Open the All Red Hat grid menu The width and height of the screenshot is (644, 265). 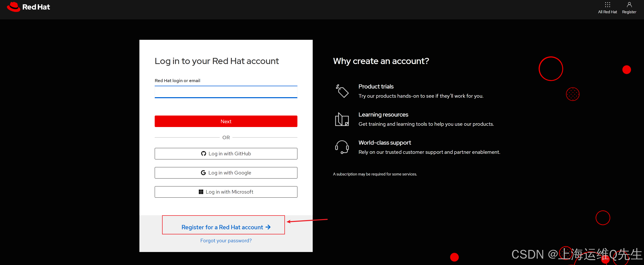click(x=607, y=8)
